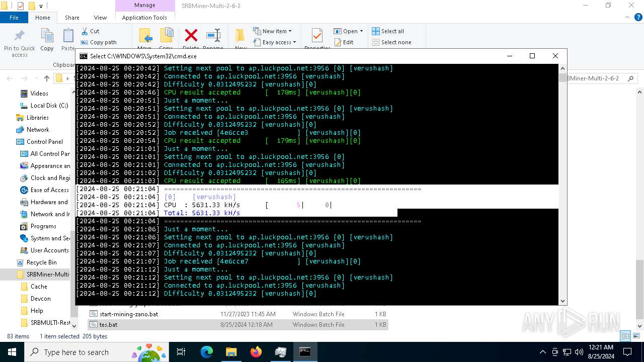Click the New folder icon
The image size is (644, 362).
[x=240, y=35]
